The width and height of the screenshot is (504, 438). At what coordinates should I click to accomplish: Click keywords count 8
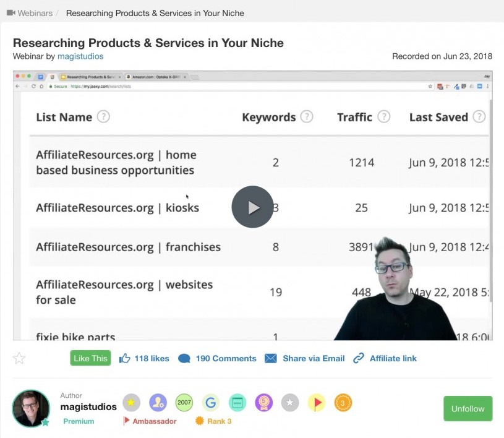click(276, 247)
